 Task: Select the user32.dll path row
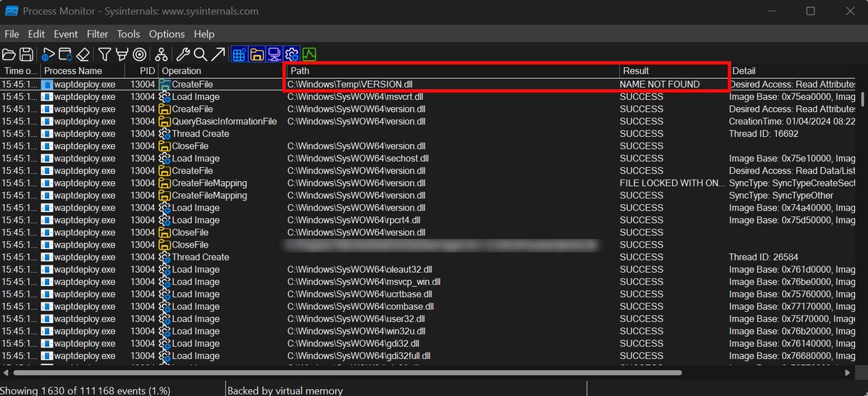pos(356,319)
